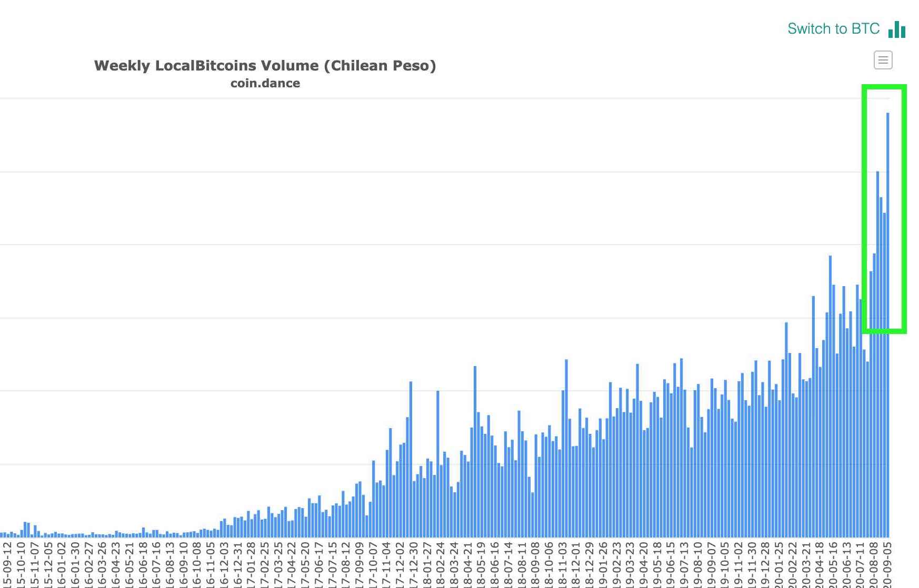Image resolution: width=919 pixels, height=588 pixels.
Task: Click the x-axis label 16-06-18
Action: 142,565
